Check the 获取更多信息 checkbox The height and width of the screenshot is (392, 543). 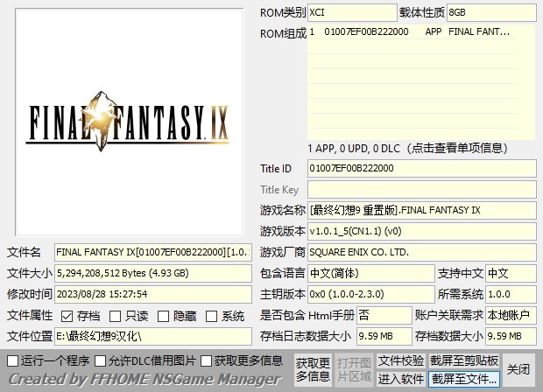(206, 360)
